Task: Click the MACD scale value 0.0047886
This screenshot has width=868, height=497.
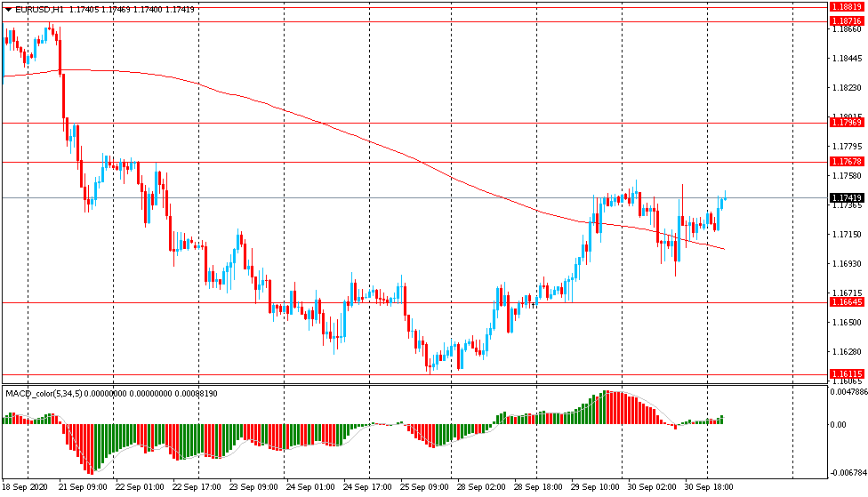Action: pyautogui.click(x=849, y=391)
